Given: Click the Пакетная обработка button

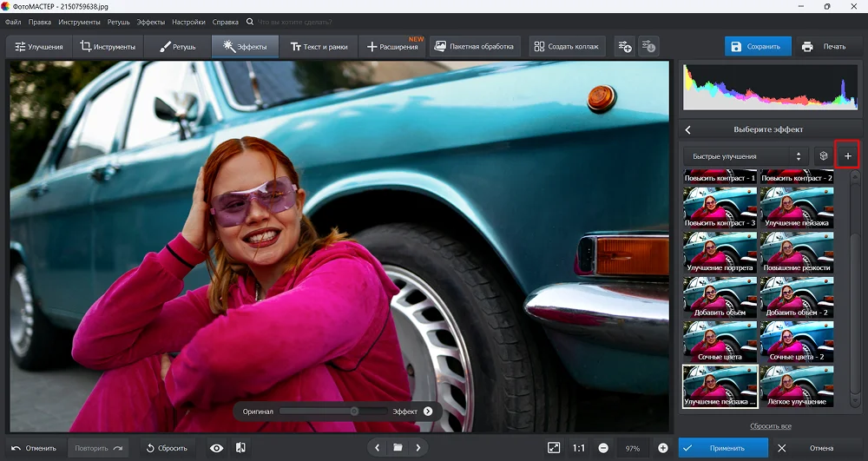Looking at the screenshot, I should [x=475, y=47].
